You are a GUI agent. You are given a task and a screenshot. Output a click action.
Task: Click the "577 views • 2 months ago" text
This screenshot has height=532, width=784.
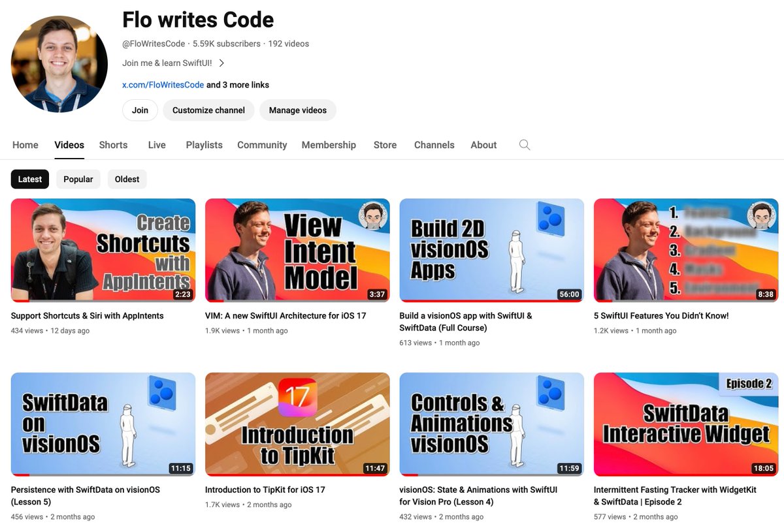(x=636, y=517)
